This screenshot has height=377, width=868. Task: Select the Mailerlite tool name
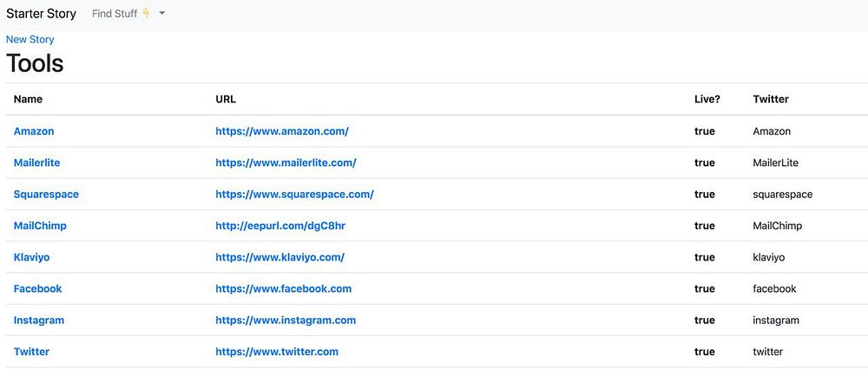pyautogui.click(x=36, y=162)
